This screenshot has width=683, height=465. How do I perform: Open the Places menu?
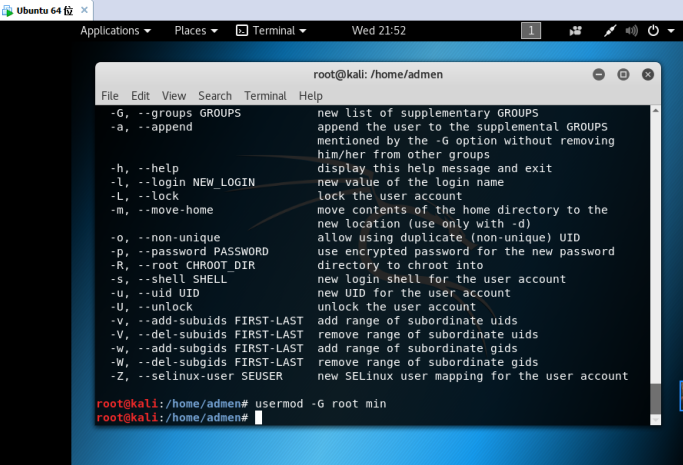(x=196, y=30)
